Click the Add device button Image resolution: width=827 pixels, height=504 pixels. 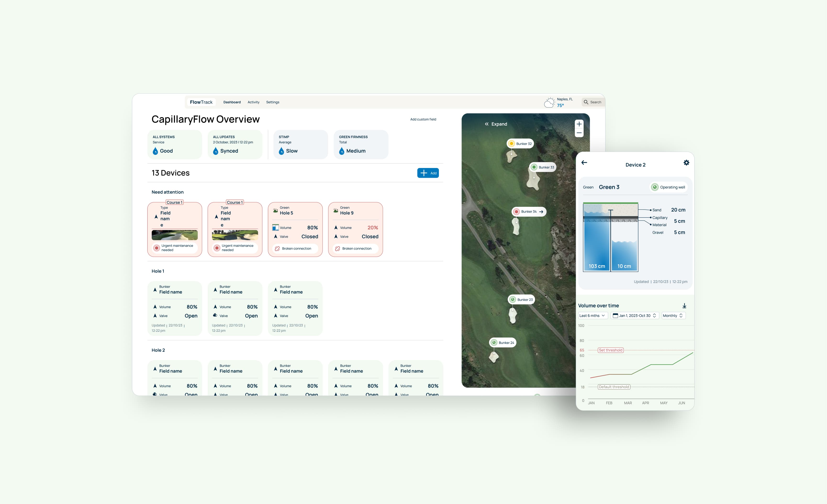(x=428, y=173)
